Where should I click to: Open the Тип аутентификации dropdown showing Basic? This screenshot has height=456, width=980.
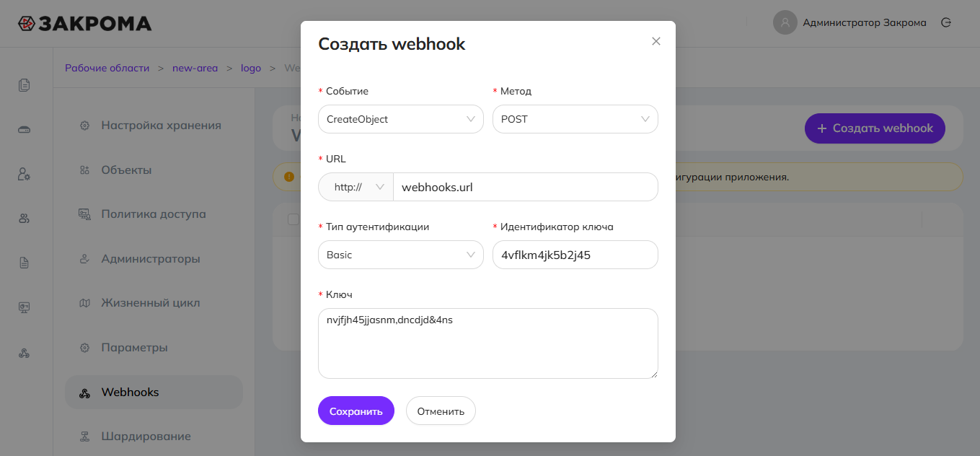tap(400, 255)
